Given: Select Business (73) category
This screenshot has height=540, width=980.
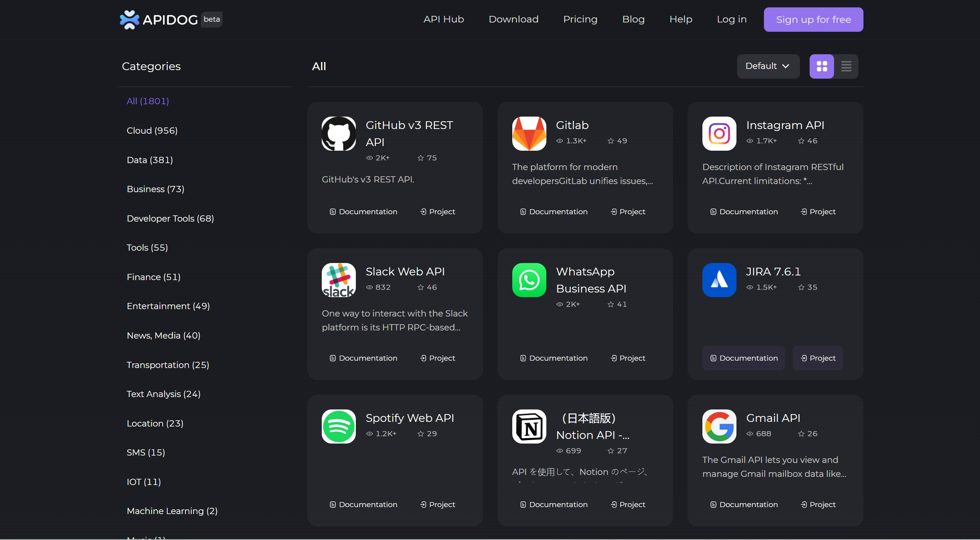Looking at the screenshot, I should [155, 189].
